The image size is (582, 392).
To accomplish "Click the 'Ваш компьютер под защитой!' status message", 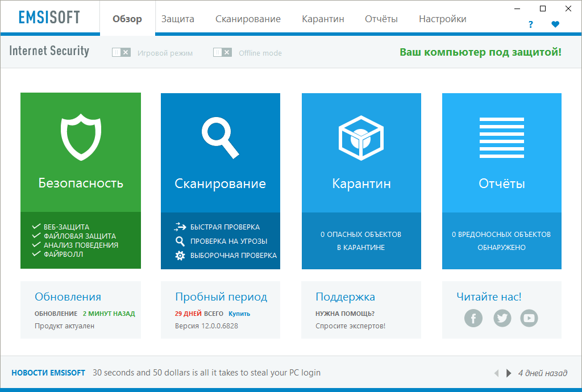I will [481, 52].
